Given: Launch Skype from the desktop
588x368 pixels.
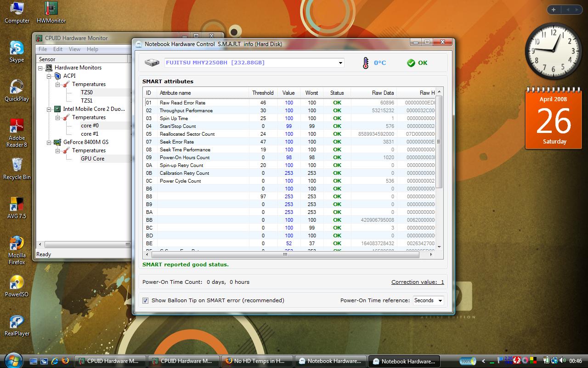Looking at the screenshot, I should point(17,52).
